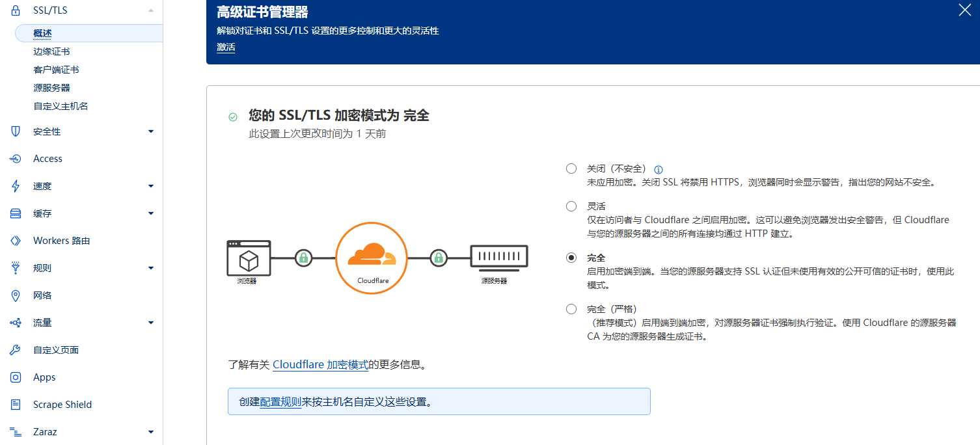Click the 规则 funnel icon

pyautogui.click(x=16, y=268)
